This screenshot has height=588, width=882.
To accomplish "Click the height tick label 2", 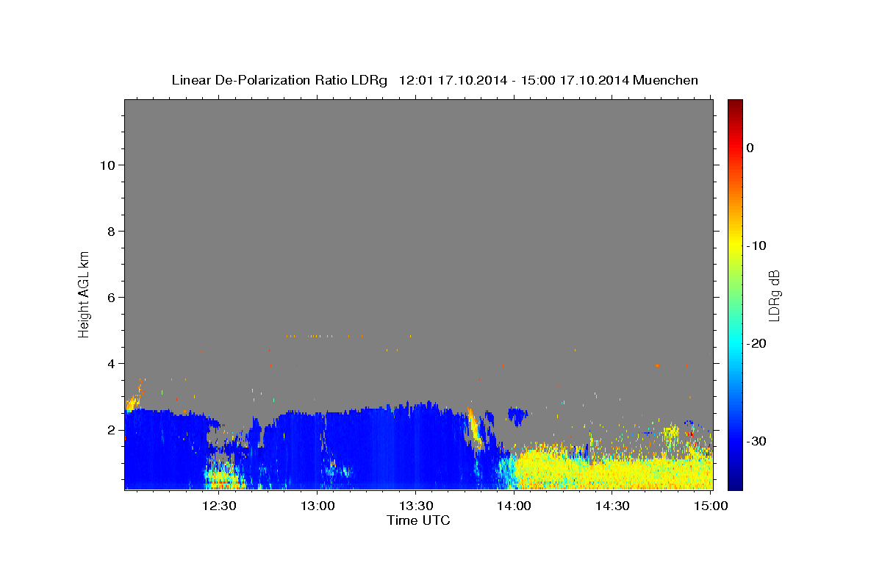I will point(112,430).
